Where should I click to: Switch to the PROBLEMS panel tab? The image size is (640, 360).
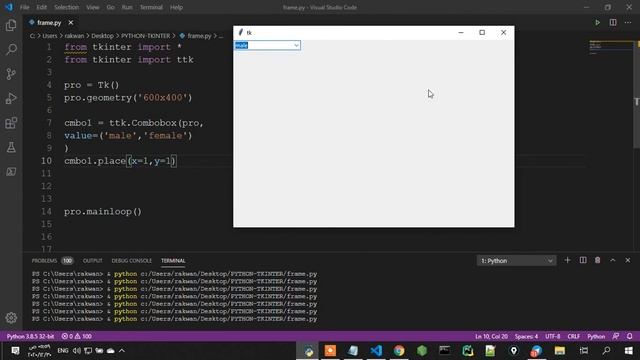[44, 260]
